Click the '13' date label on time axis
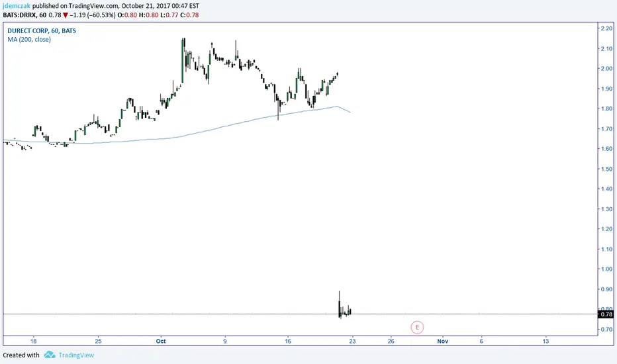Image resolution: width=617 pixels, height=364 pixels. (546, 341)
